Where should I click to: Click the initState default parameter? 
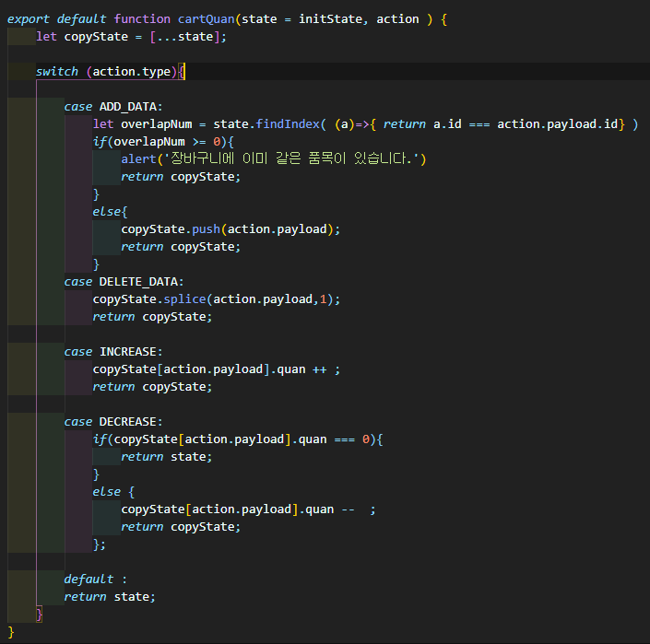click(x=330, y=19)
